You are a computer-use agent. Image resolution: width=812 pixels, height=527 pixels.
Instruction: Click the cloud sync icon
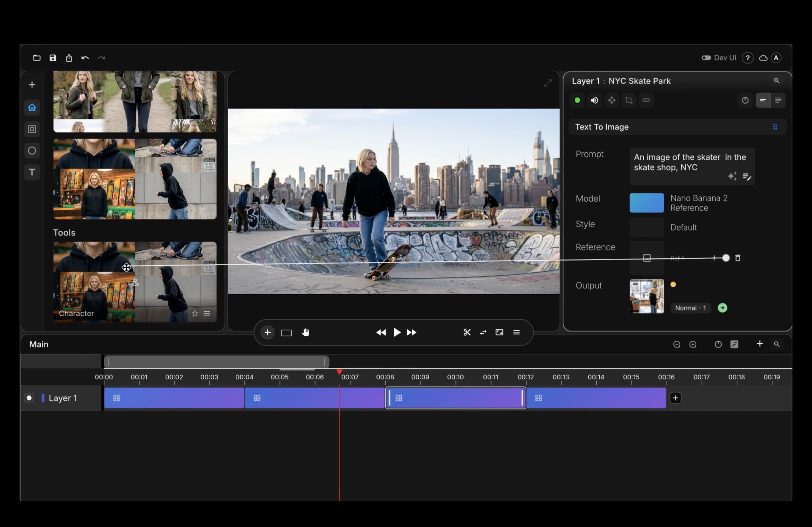point(763,58)
